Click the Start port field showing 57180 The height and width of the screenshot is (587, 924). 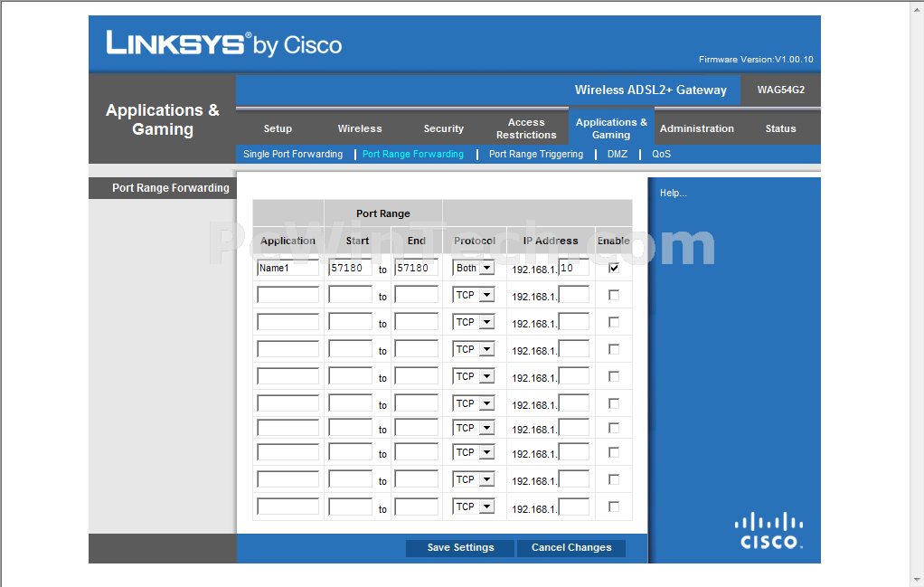pyautogui.click(x=350, y=268)
